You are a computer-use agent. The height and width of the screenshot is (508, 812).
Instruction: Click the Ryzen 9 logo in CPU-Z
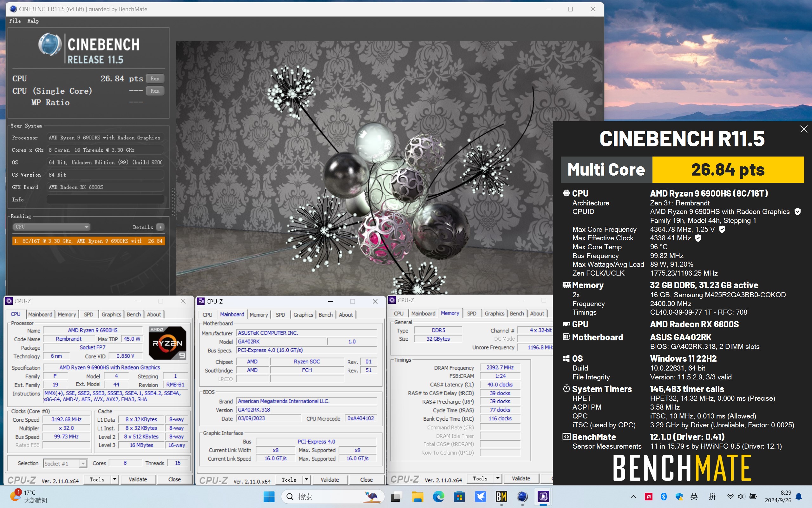click(x=167, y=343)
